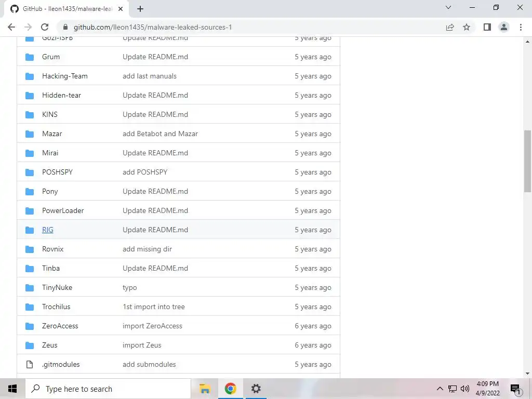Open the Chrome profile avatar
Image resolution: width=532 pixels, height=399 pixels.
pos(504,27)
